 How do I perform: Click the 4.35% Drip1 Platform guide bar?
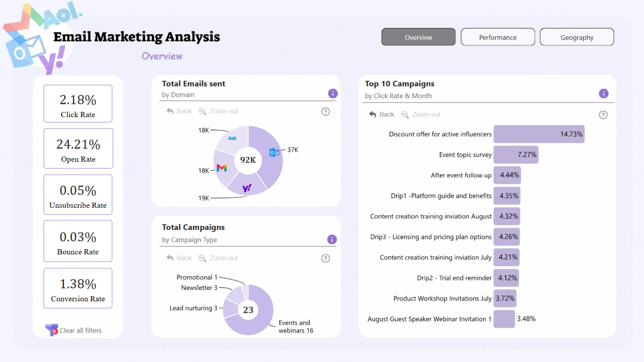pos(507,196)
